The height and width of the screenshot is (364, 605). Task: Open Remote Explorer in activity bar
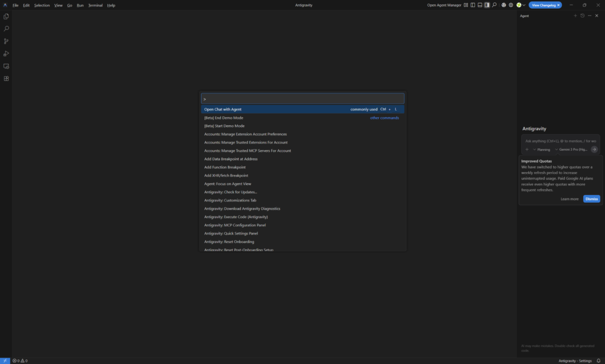[x=6, y=66]
